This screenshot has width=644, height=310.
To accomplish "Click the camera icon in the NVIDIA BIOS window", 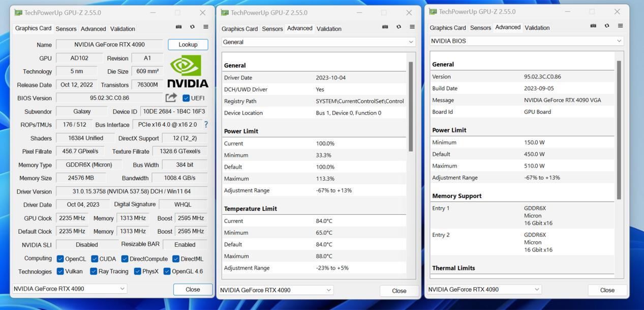I will coord(593,26).
